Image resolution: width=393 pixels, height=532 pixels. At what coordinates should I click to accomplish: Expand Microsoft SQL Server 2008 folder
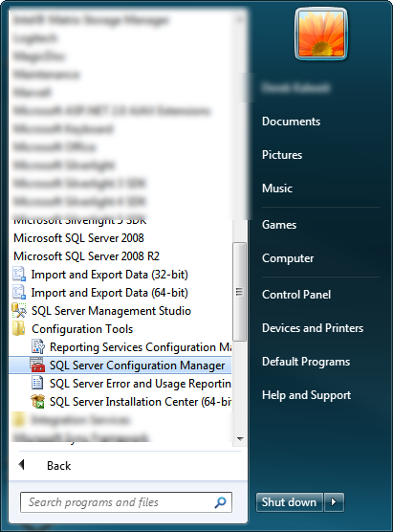point(78,238)
